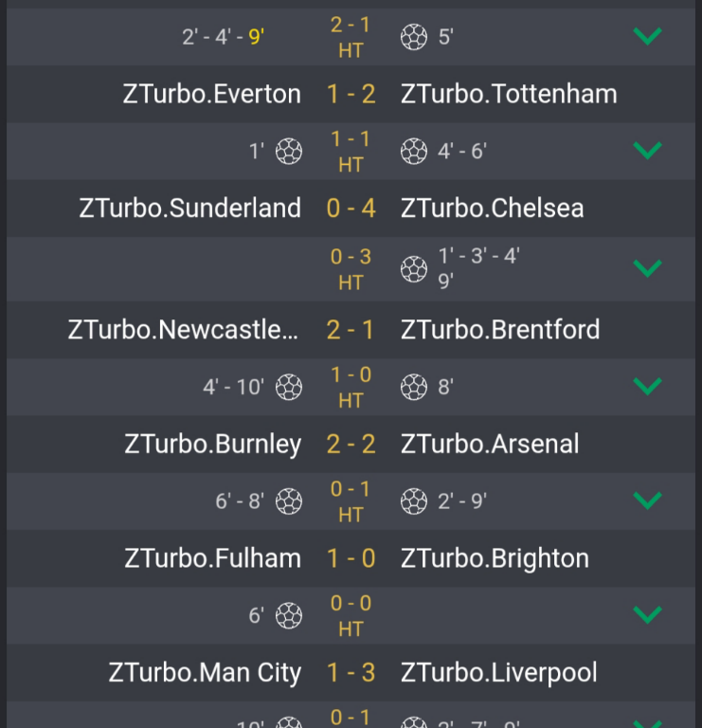The height and width of the screenshot is (728, 702).
Task: Click the soccer ball icon beside Fulham's 6' goal
Action: [x=289, y=615]
